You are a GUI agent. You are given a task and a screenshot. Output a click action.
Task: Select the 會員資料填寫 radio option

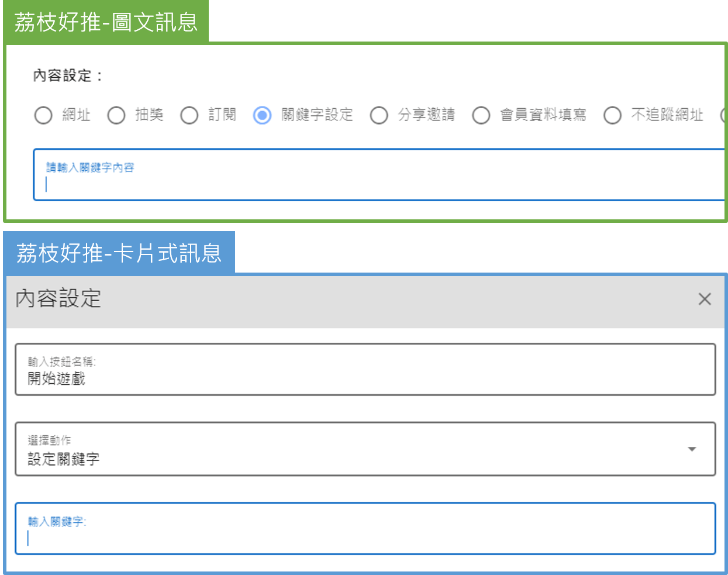pos(481,115)
